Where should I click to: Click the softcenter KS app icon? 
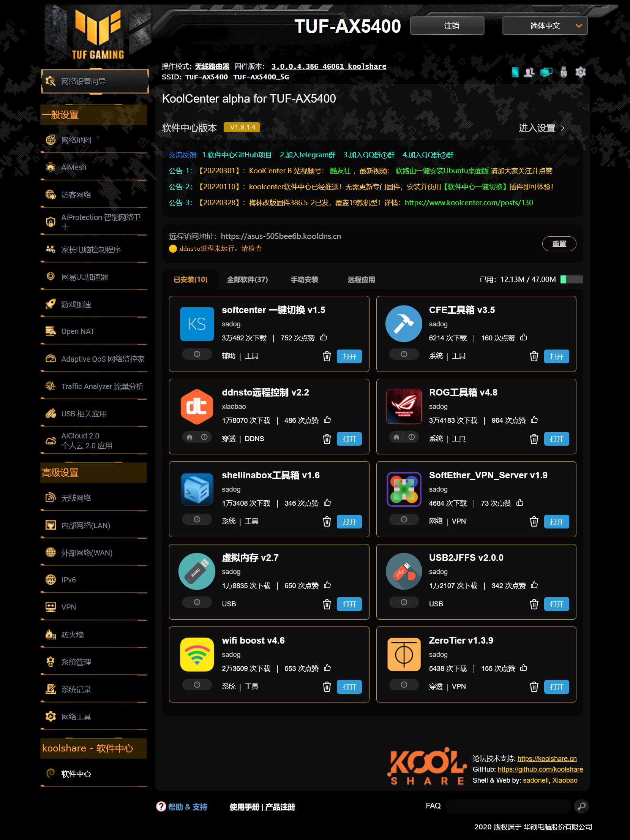point(197,324)
